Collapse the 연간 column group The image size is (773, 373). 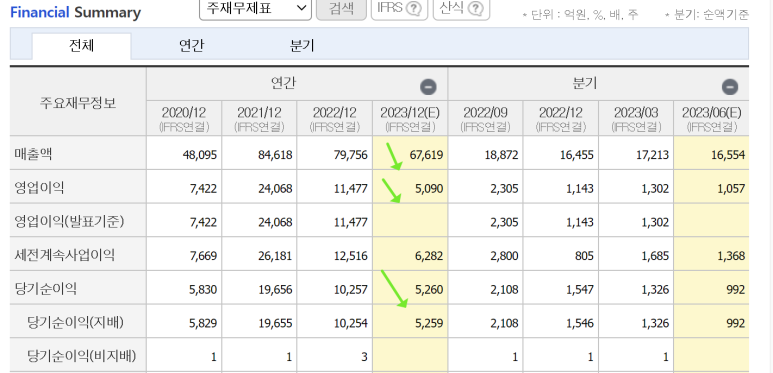click(x=428, y=87)
